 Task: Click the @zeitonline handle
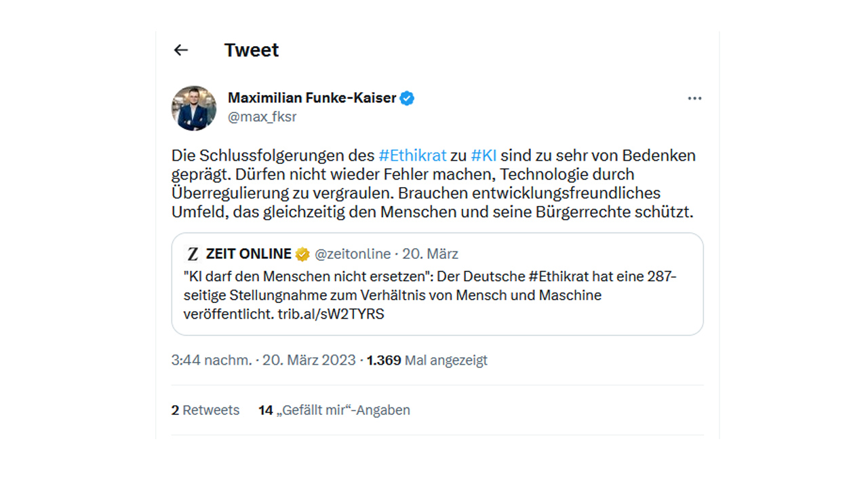pyautogui.click(x=352, y=254)
